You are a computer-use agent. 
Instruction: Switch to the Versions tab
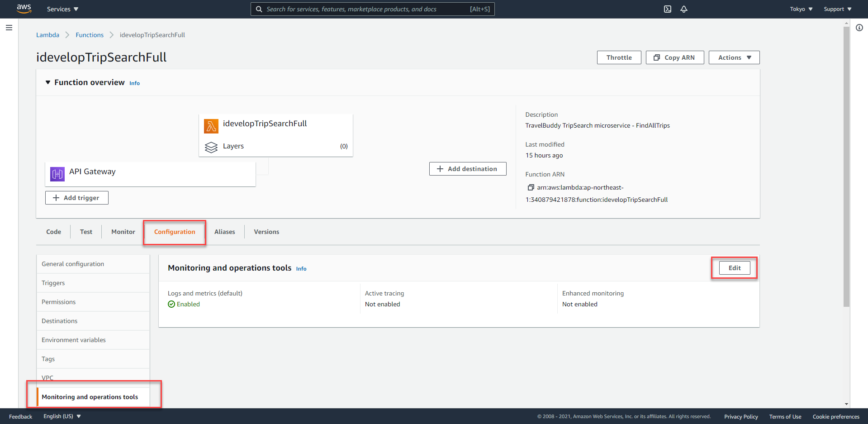click(266, 232)
